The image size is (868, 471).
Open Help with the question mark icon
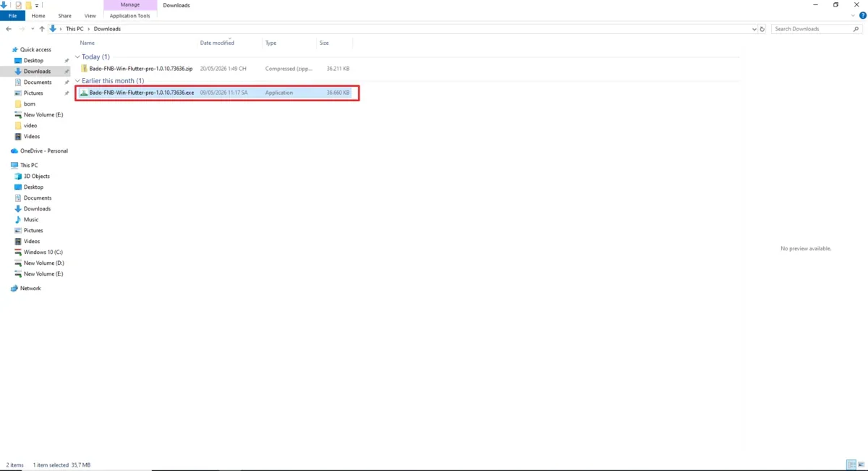(862, 15)
